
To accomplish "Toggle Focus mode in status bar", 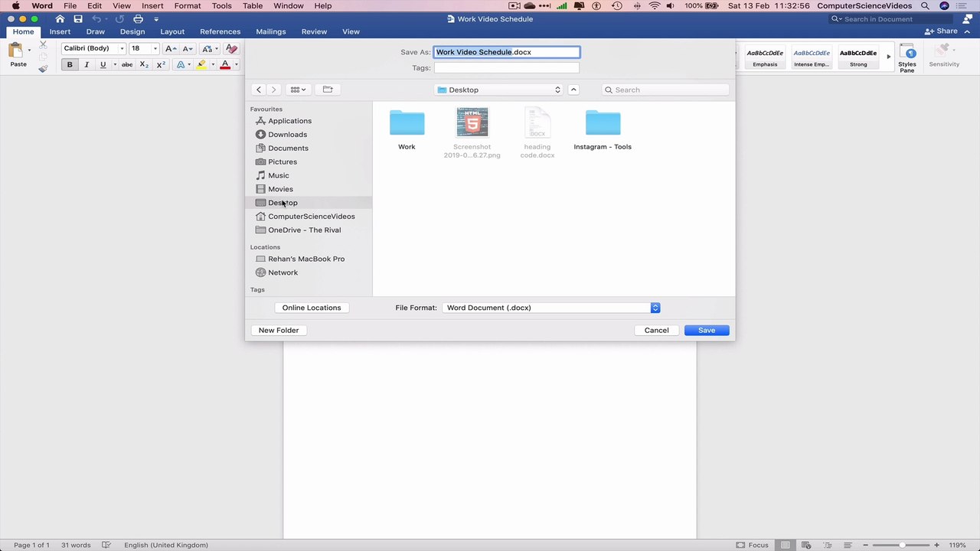I will click(x=752, y=545).
